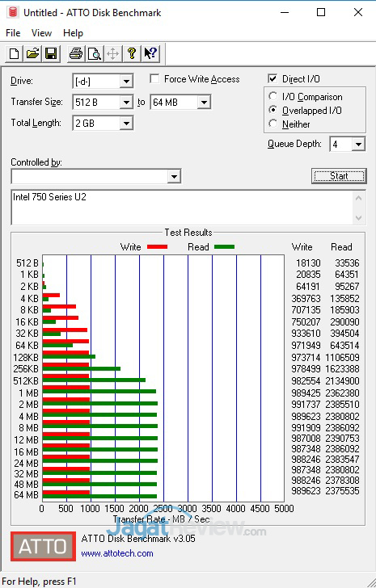Screen dimensions: 376x588
Task: Click the red Write legend swatch
Action: coord(157,247)
